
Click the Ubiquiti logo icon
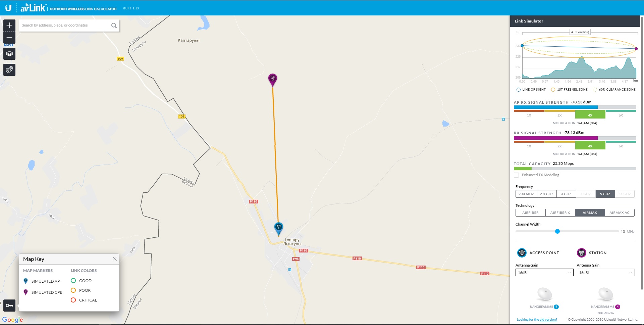[x=8, y=8]
